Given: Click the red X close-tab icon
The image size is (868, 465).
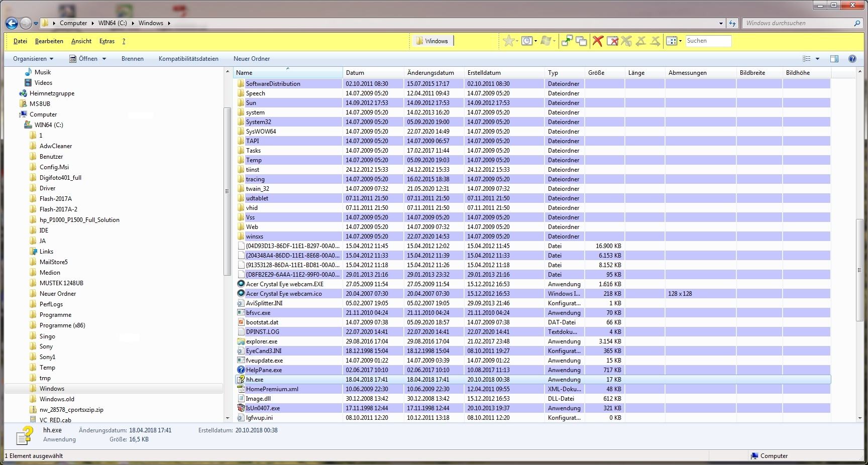Looking at the screenshot, I should [x=597, y=41].
